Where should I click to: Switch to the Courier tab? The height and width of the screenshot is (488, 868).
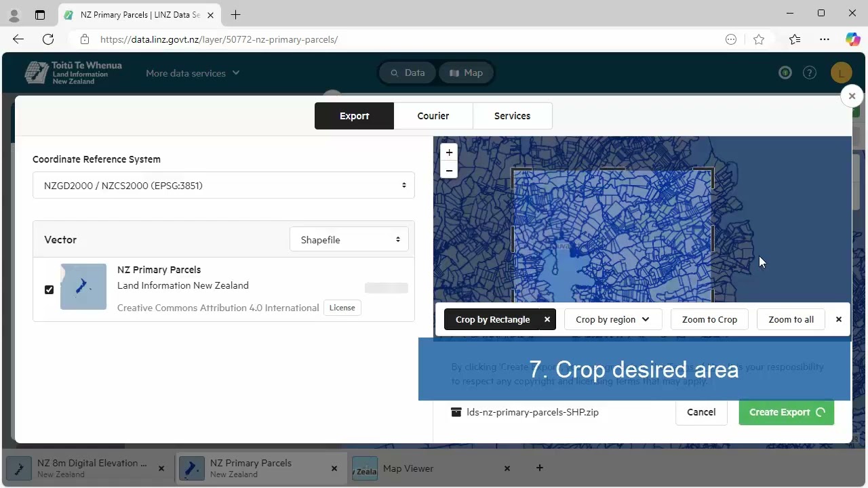(x=433, y=116)
